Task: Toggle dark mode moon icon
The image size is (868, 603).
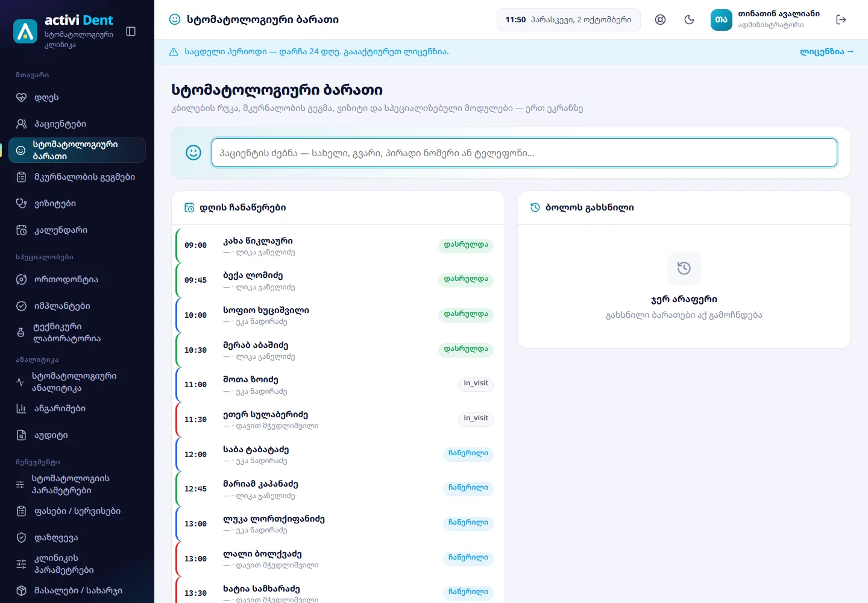Action: pyautogui.click(x=690, y=20)
